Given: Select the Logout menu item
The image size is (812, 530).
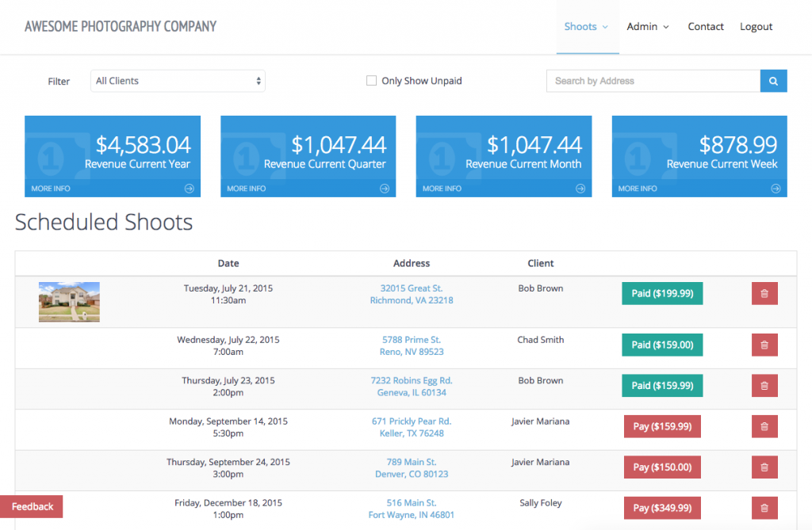Looking at the screenshot, I should click(x=755, y=26).
